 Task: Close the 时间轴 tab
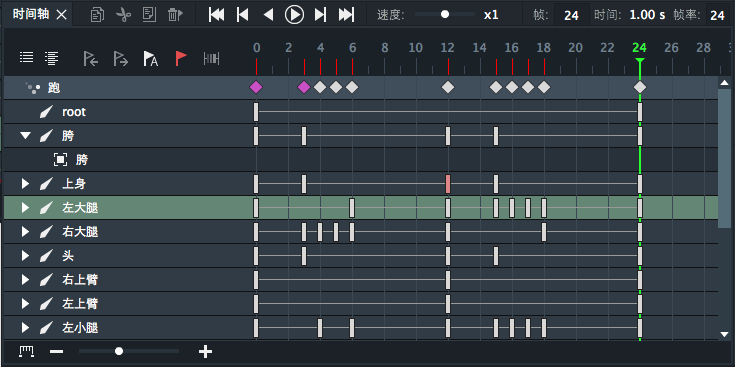[61, 15]
